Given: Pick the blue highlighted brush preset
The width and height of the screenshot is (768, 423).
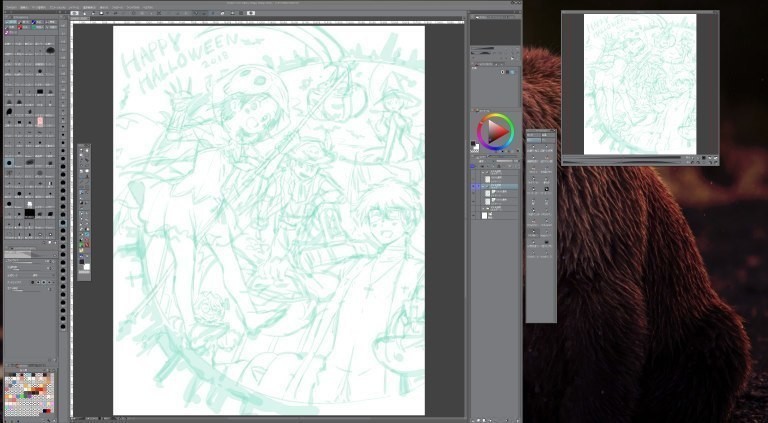Looking at the screenshot, I should [8, 163].
